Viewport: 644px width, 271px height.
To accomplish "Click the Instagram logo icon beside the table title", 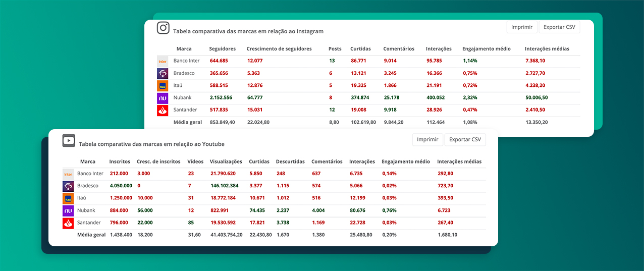I will click(163, 28).
